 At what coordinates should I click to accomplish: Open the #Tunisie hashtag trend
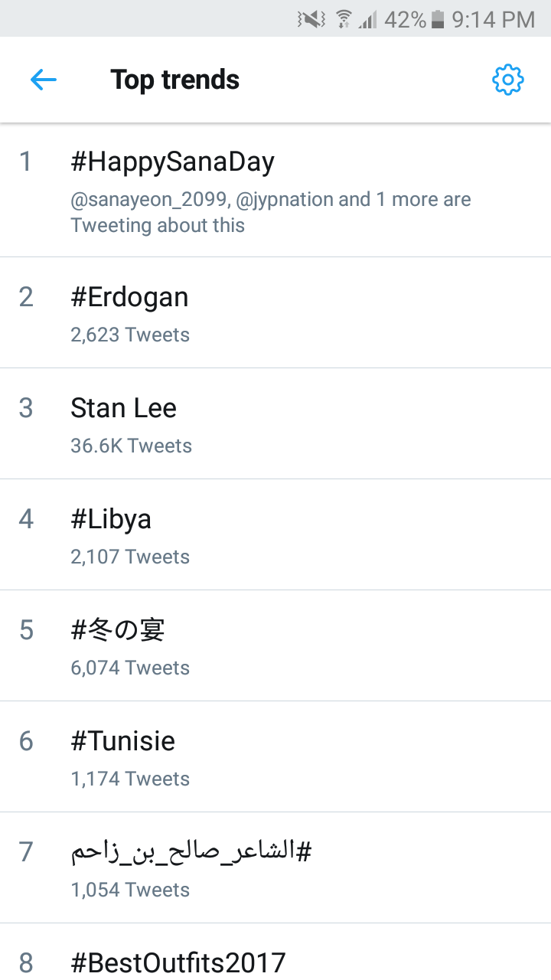click(x=122, y=741)
